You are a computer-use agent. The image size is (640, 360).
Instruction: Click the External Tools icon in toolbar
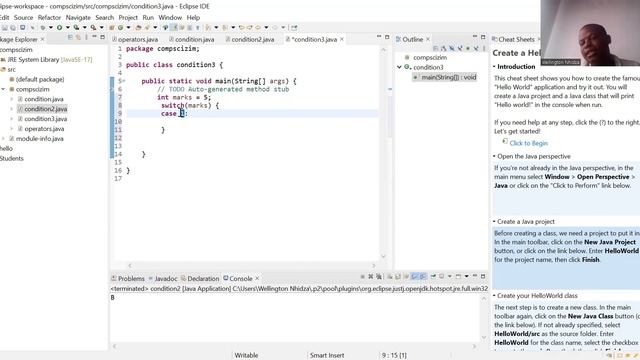click(93, 28)
